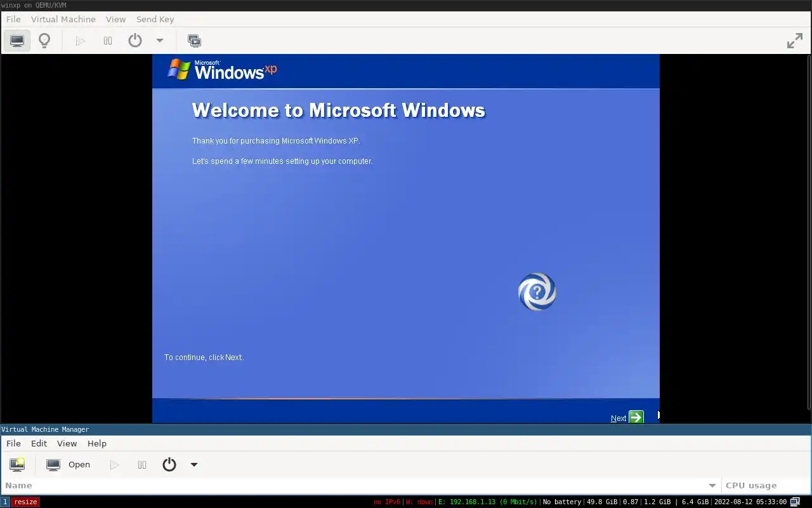The image size is (812, 508).
Task: Open shutdown options dropdown in winxp window
Action: tap(160, 41)
